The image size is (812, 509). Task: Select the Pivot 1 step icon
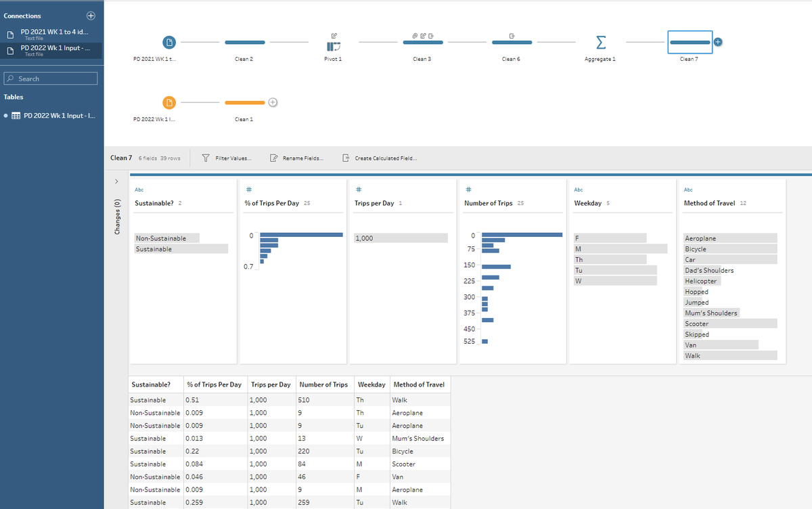(x=333, y=46)
